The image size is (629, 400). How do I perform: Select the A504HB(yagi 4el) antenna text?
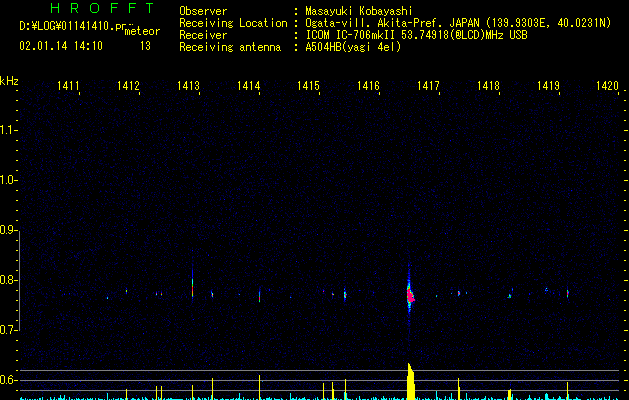point(353,47)
